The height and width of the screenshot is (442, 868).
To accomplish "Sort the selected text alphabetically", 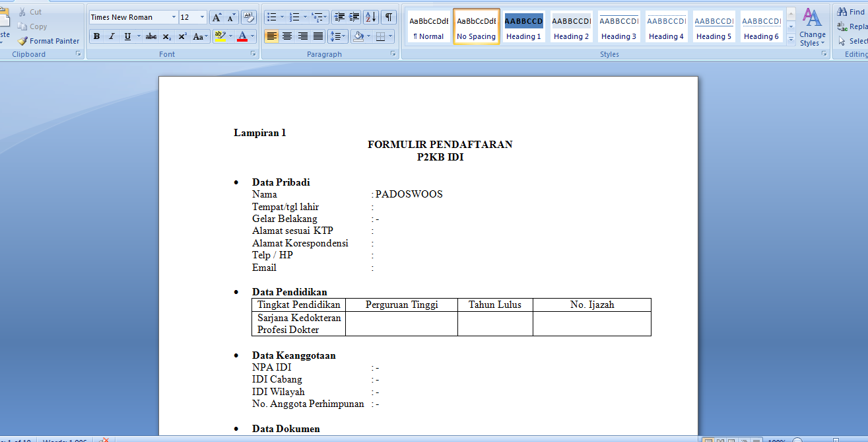I will pyautogui.click(x=370, y=17).
